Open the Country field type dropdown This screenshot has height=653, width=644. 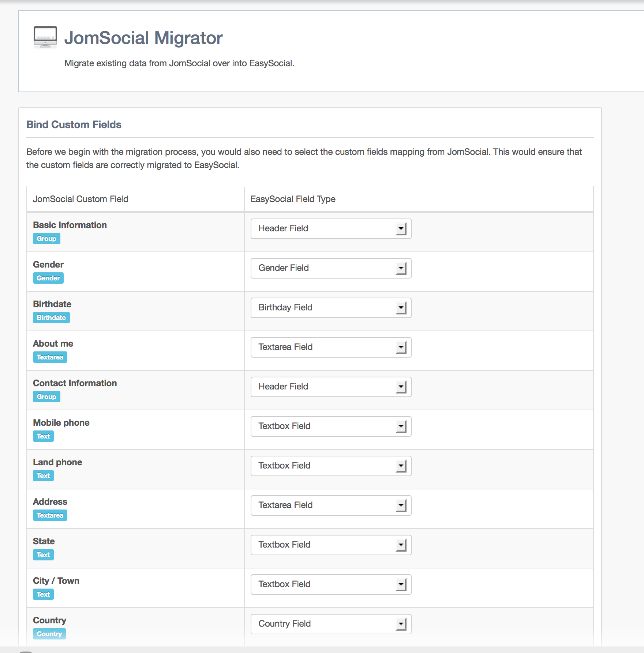point(331,624)
